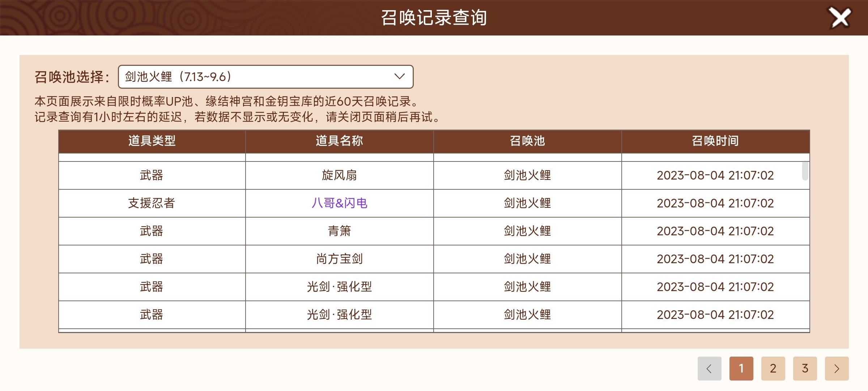Click the previous page arrow
868x391 pixels.
(709, 369)
